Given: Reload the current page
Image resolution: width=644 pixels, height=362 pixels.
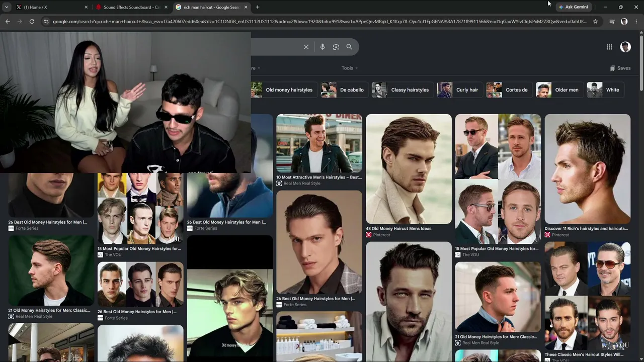Looking at the screenshot, I should click(x=32, y=22).
